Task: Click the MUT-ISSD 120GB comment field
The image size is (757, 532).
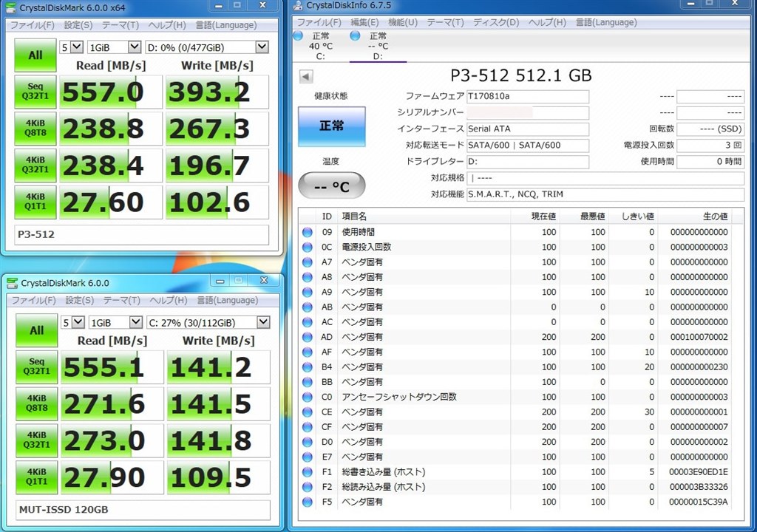Action: pyautogui.click(x=143, y=510)
